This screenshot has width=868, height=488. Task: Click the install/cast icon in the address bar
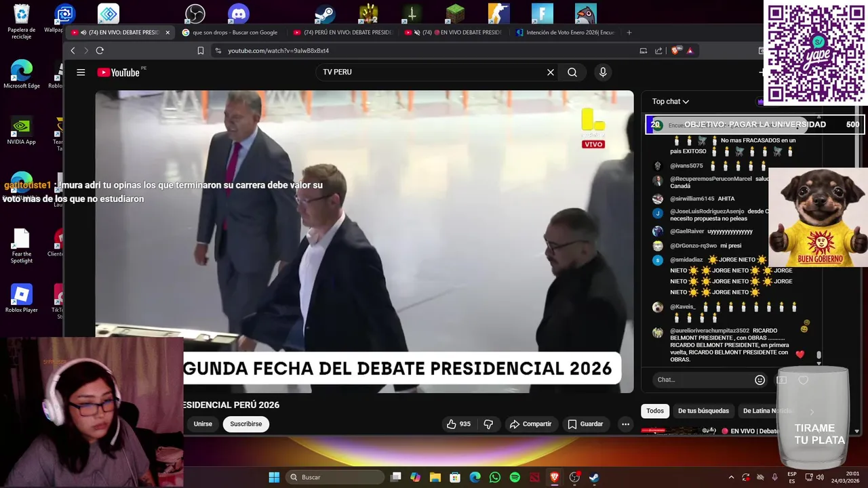pyautogui.click(x=644, y=51)
